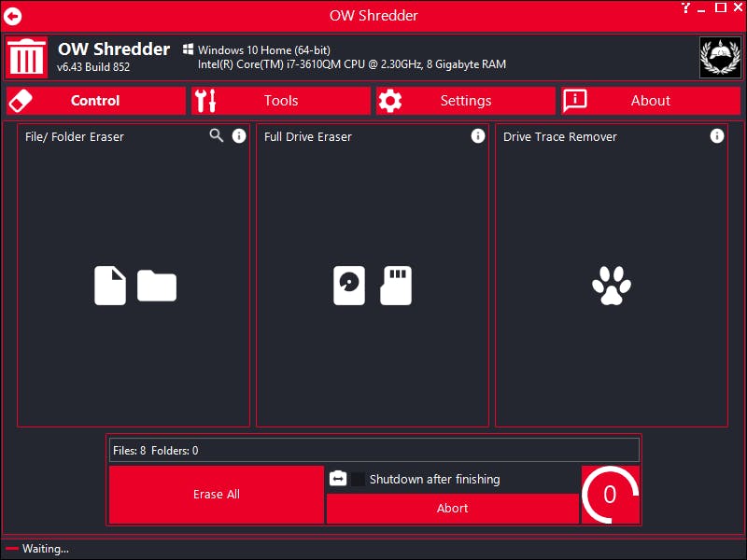Click the paw print trace remover icon
Screen dimensions: 747x560
click(x=612, y=286)
